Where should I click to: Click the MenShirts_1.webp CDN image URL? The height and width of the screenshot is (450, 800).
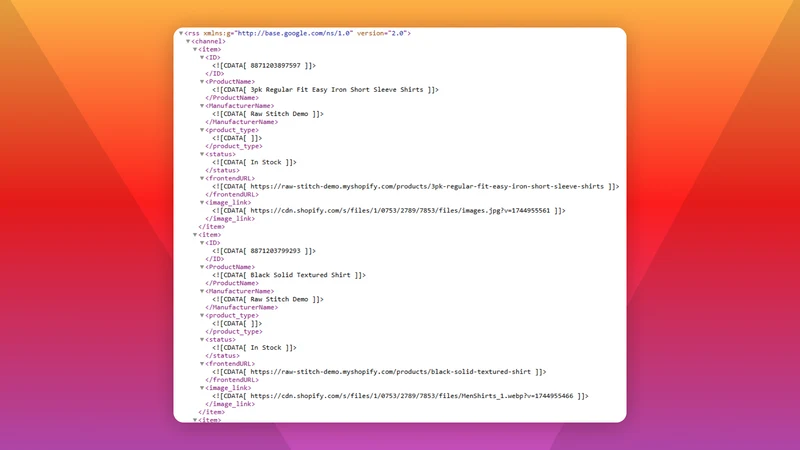pyautogui.click(x=412, y=396)
